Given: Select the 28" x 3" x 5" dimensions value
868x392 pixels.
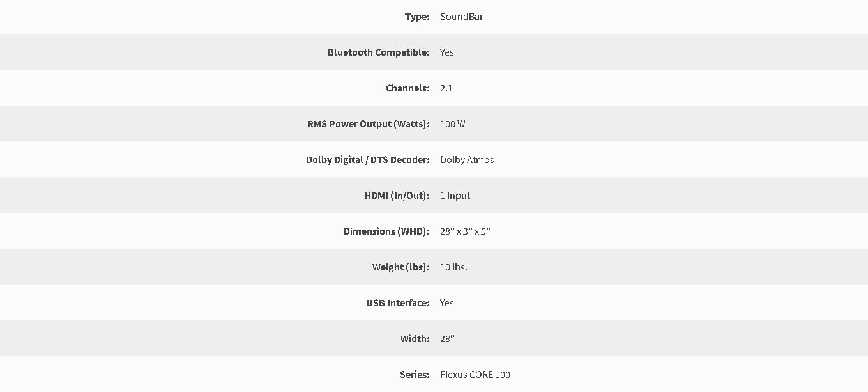Looking at the screenshot, I should (465, 231).
